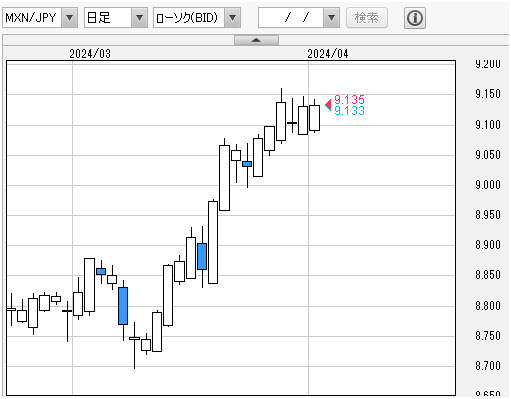This screenshot has height=399, width=511.
Task: Click the 9.135 price label
Action: point(349,99)
